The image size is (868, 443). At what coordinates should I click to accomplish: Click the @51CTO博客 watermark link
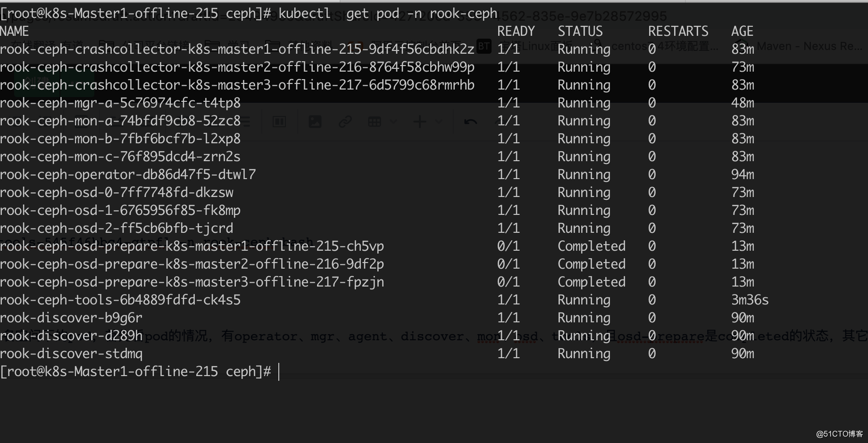pyautogui.click(x=839, y=434)
